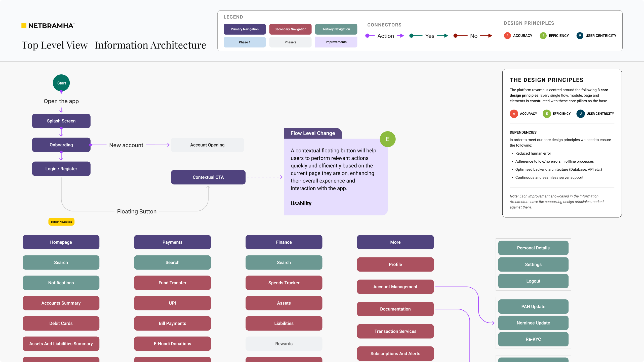This screenshot has height=362, width=644.
Task: Click the Secondary Navigation legend swatch
Action: coord(290,29)
